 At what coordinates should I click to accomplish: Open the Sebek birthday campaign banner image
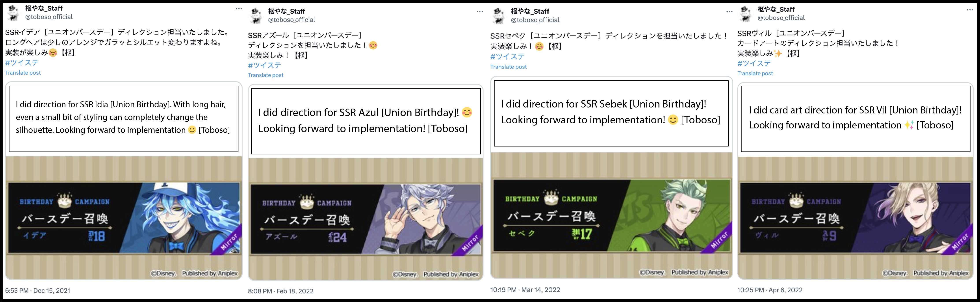tap(611, 216)
